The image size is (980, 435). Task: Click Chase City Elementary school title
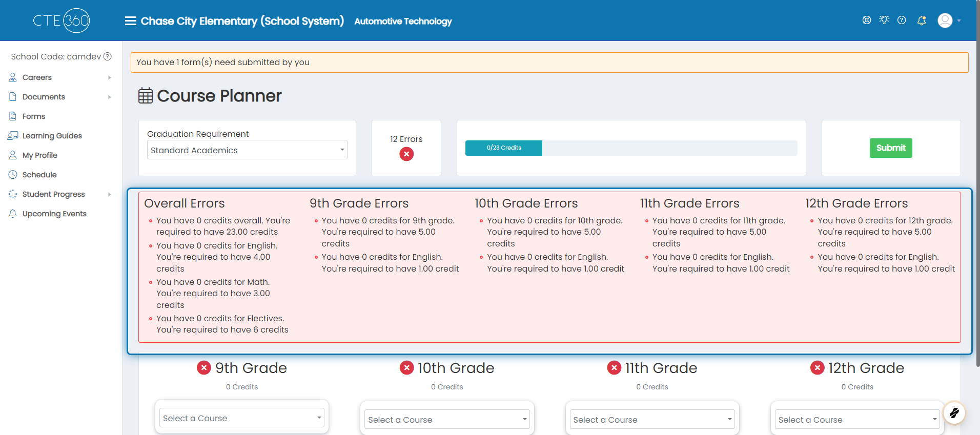click(x=242, y=21)
